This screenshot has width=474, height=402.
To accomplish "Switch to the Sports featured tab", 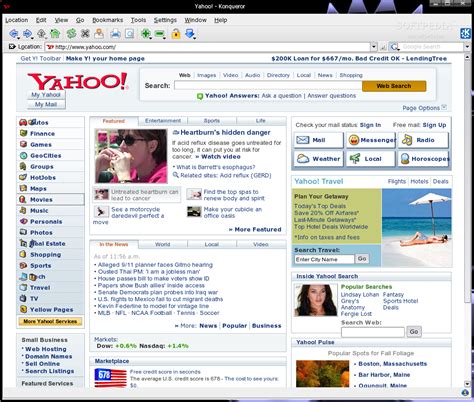I will (x=212, y=121).
